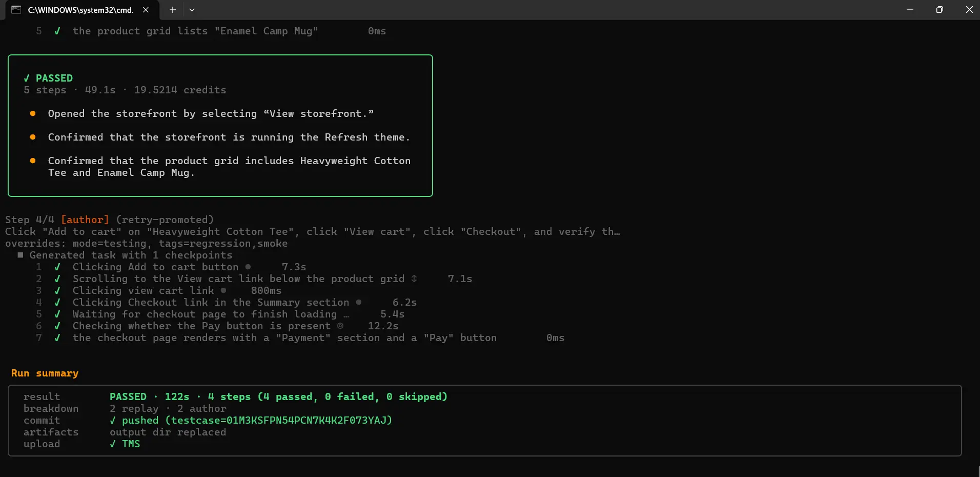980x477 pixels.
Task: Close the terminal window
Action: (969, 10)
